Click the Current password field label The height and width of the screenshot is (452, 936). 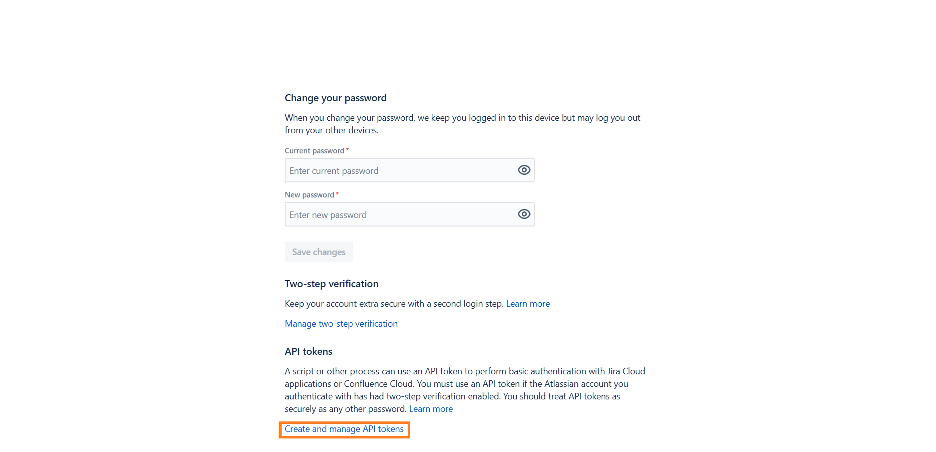point(314,150)
